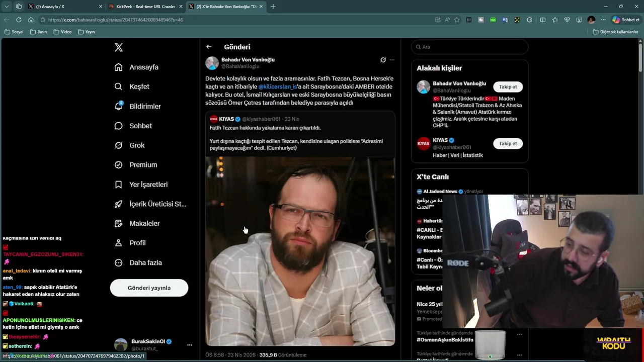Open Bildirimler notifications

[137, 106]
